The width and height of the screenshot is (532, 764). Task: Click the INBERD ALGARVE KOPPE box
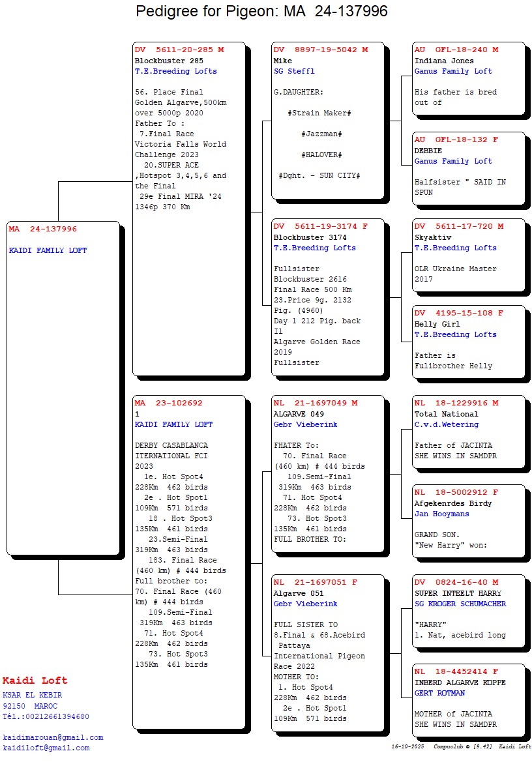click(468, 700)
